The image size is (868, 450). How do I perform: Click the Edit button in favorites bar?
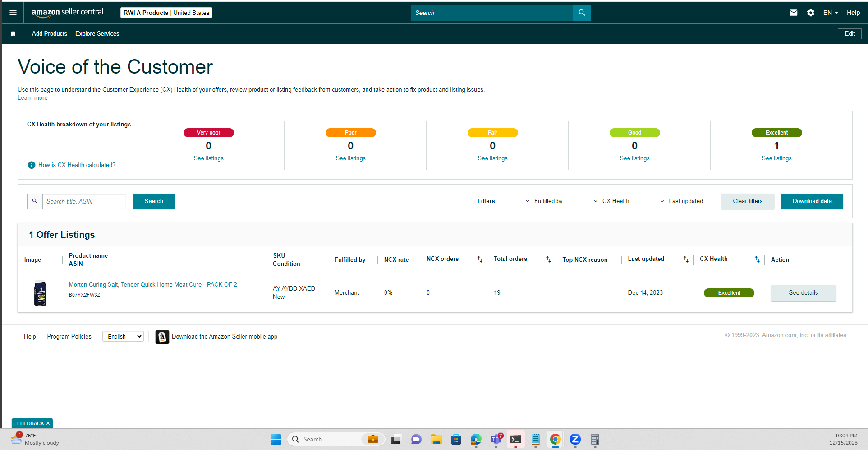click(850, 34)
